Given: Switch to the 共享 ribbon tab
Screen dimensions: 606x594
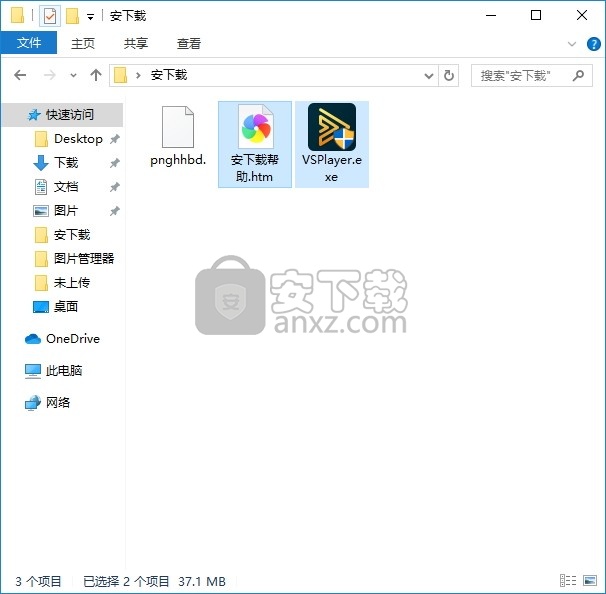Looking at the screenshot, I should point(136,43).
